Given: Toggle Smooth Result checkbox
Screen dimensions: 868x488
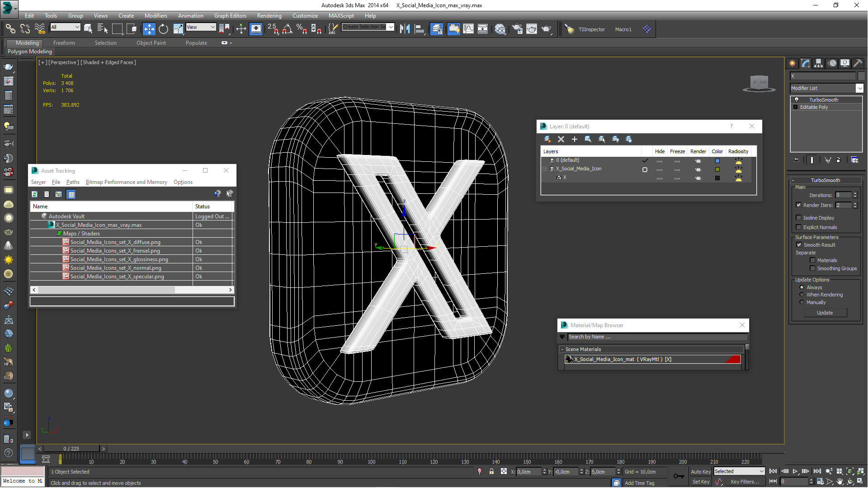Looking at the screenshot, I should [x=799, y=244].
